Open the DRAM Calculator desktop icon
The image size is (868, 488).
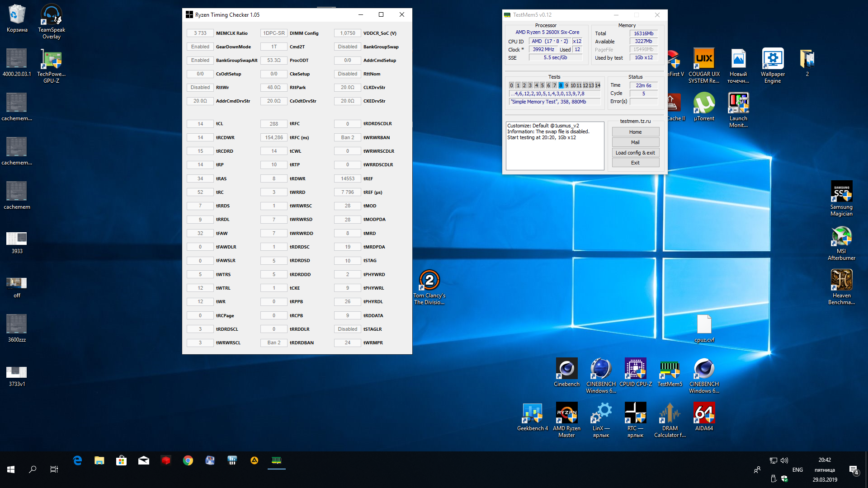pos(670,413)
